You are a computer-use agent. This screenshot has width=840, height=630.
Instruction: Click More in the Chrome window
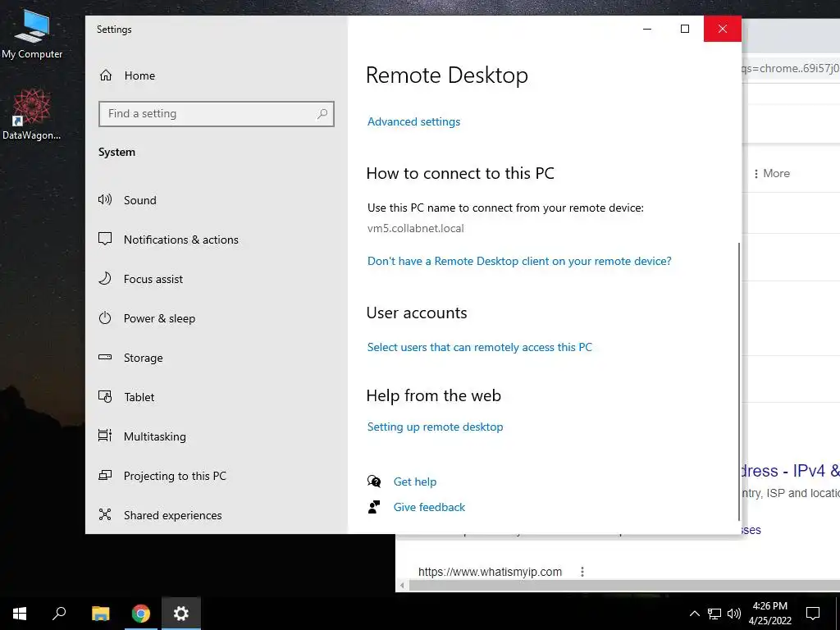[771, 174]
